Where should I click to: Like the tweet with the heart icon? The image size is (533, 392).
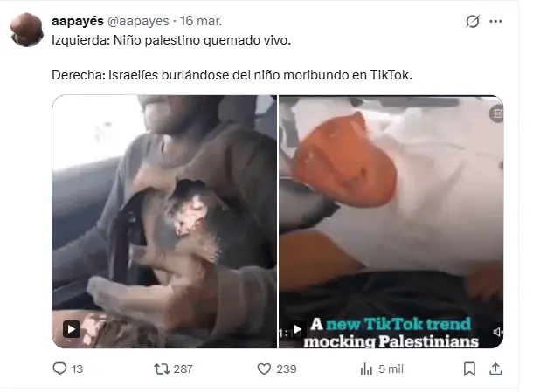(x=264, y=368)
